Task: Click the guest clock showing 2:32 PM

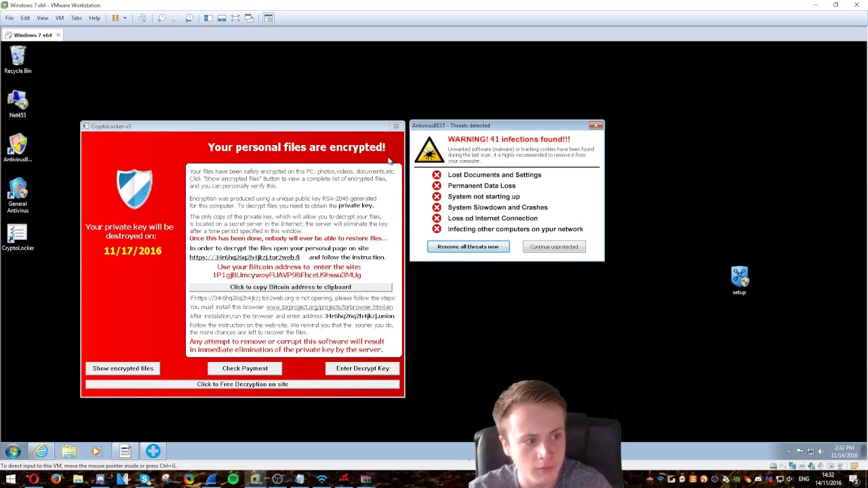Action: coord(844,451)
